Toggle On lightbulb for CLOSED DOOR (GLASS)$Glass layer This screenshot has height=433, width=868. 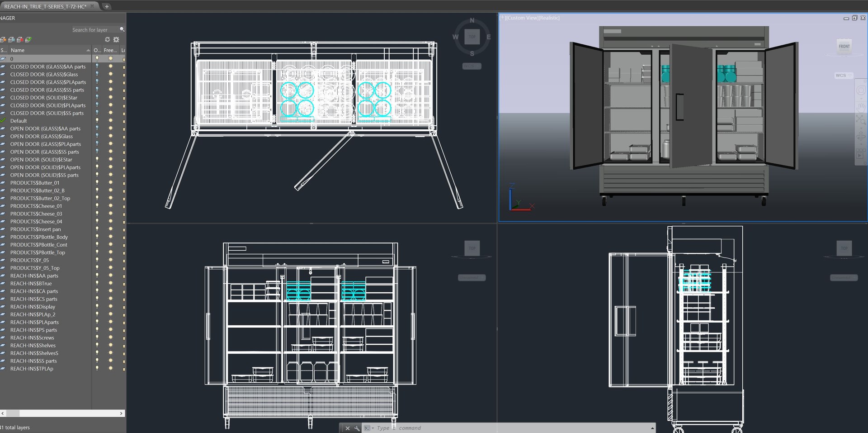point(97,74)
